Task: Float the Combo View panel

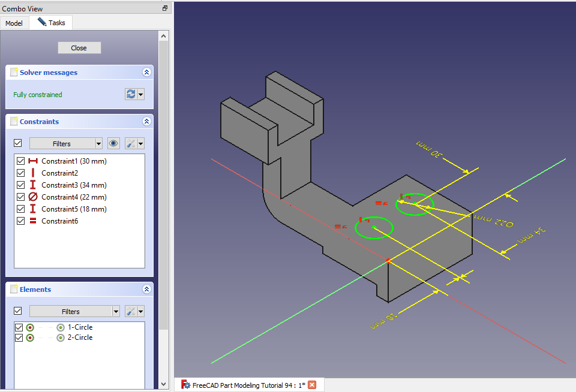Action: click(165, 8)
